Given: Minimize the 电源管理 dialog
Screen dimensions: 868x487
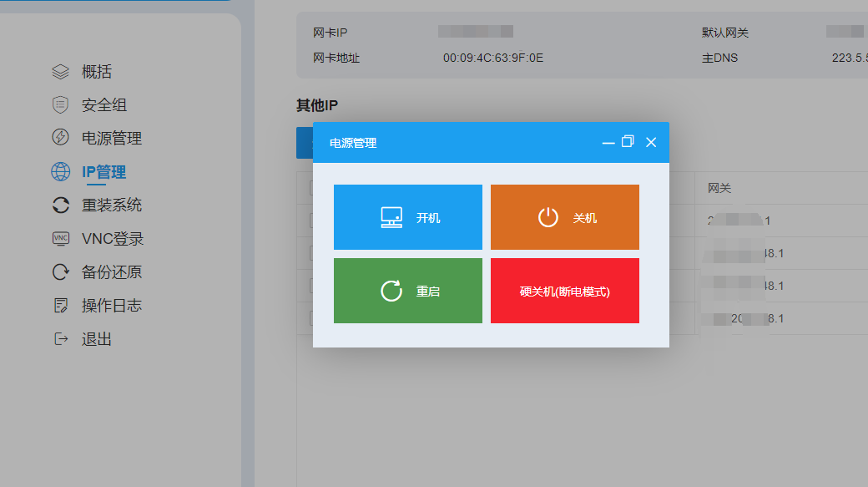Looking at the screenshot, I should [x=608, y=143].
